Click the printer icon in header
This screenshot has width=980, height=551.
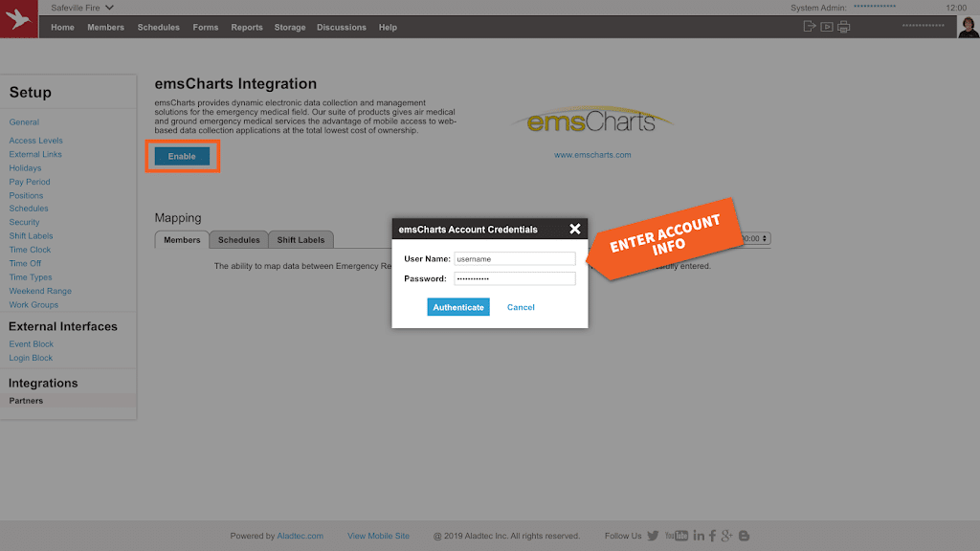point(844,27)
